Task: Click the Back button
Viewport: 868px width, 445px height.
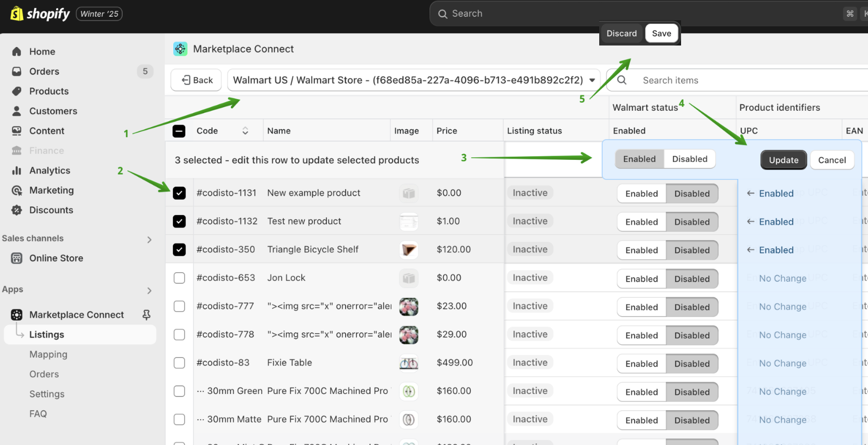Action: coord(196,80)
